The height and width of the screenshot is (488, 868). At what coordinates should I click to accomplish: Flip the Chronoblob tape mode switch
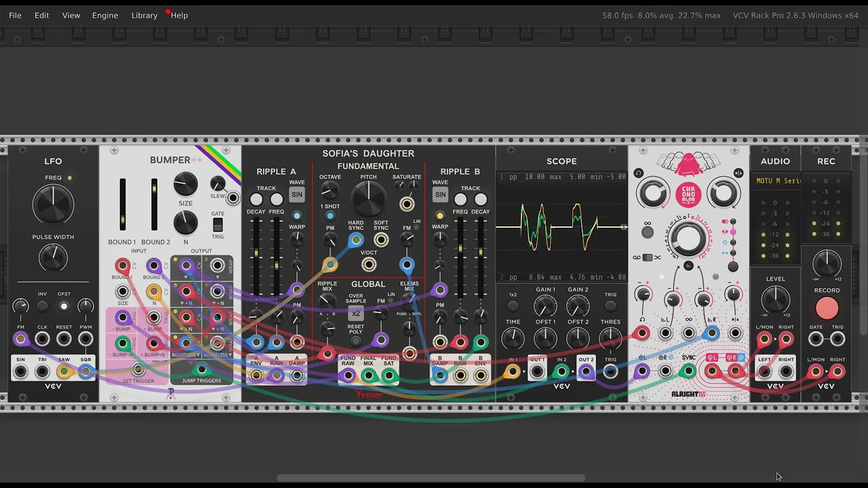(x=648, y=258)
